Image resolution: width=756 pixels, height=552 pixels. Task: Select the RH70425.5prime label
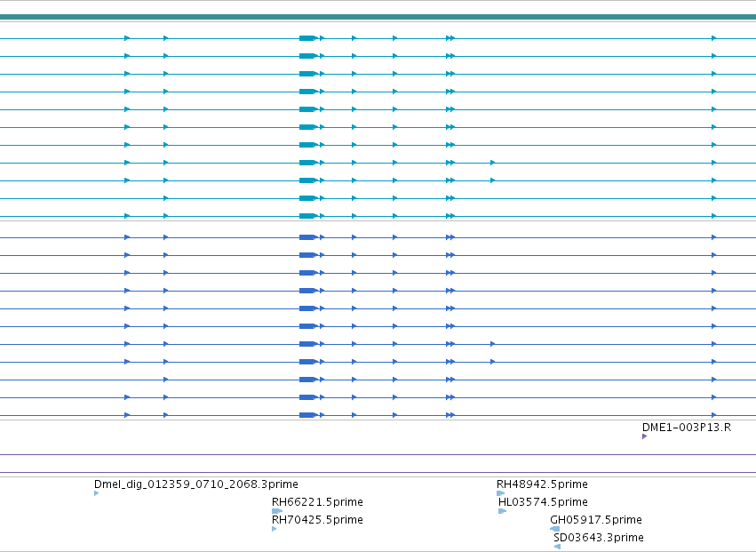coord(317,520)
